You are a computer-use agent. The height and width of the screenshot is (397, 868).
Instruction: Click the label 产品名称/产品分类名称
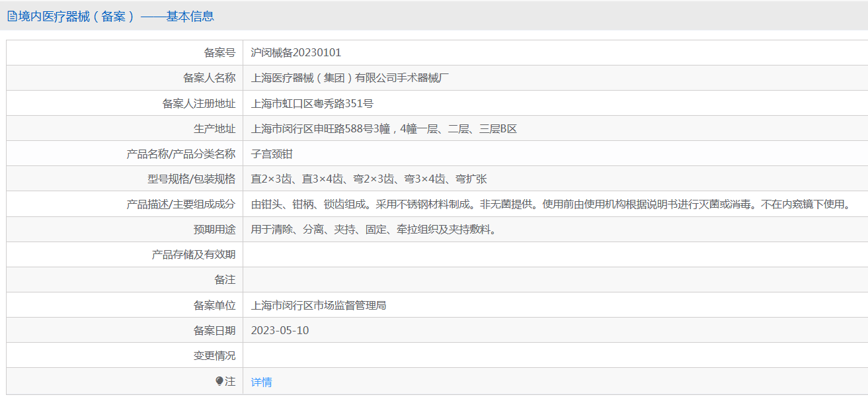pos(180,154)
